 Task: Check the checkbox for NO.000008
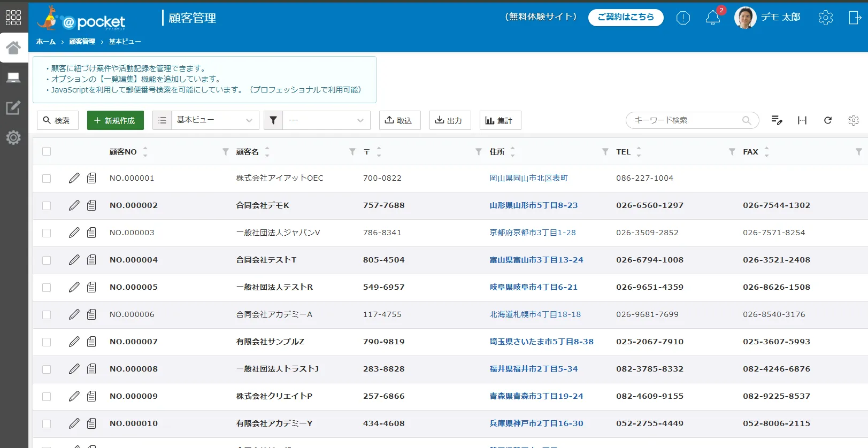(x=47, y=369)
